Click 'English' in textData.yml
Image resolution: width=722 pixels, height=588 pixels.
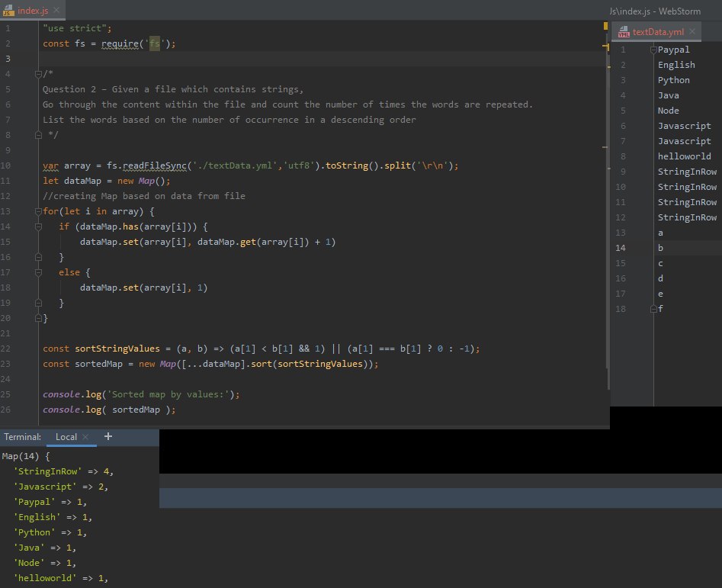676,65
